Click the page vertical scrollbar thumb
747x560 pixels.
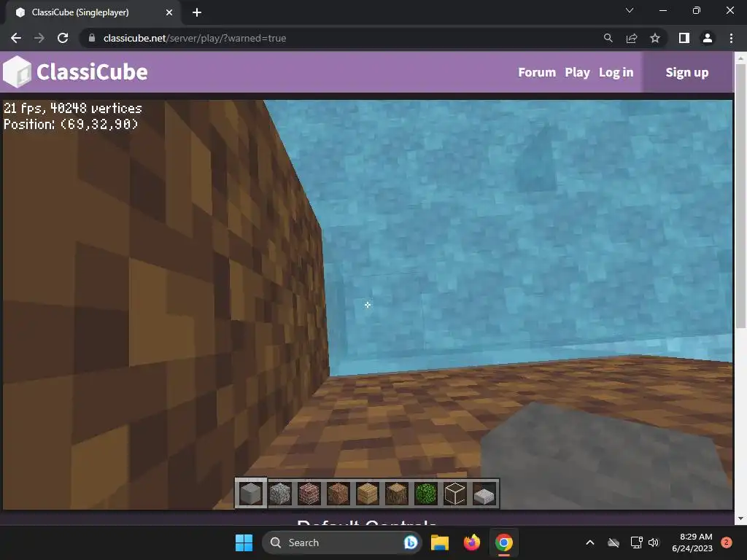pos(740,195)
